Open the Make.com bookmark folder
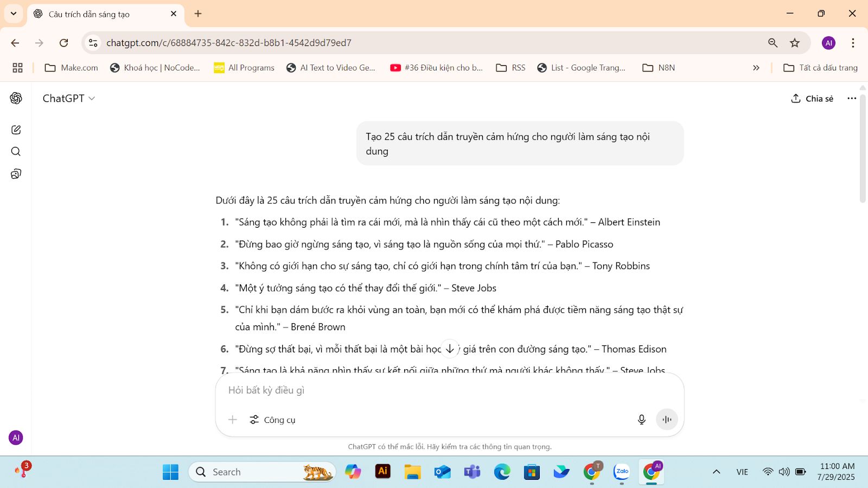 pyautogui.click(x=72, y=68)
